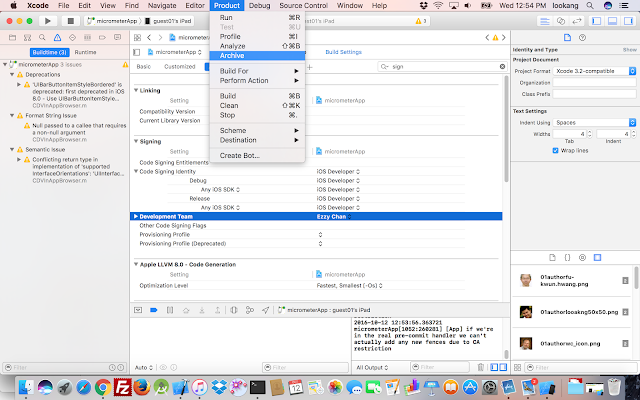Expand the Development Team row

click(136, 216)
